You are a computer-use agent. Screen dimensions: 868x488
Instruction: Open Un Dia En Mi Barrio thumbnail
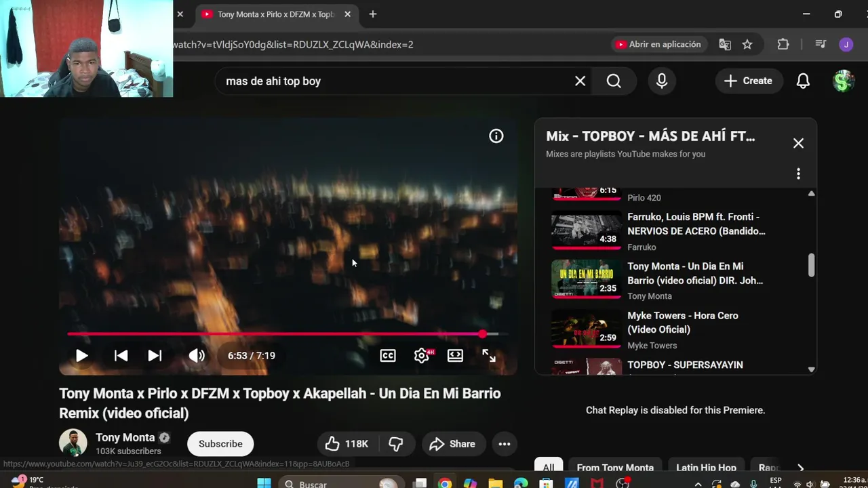tap(586, 279)
